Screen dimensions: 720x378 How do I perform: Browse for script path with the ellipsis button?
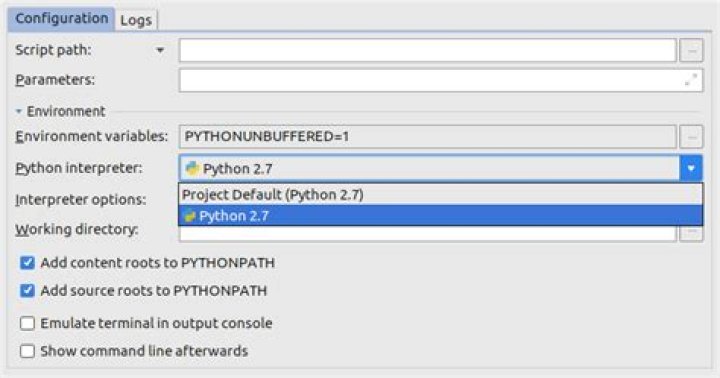click(x=692, y=50)
